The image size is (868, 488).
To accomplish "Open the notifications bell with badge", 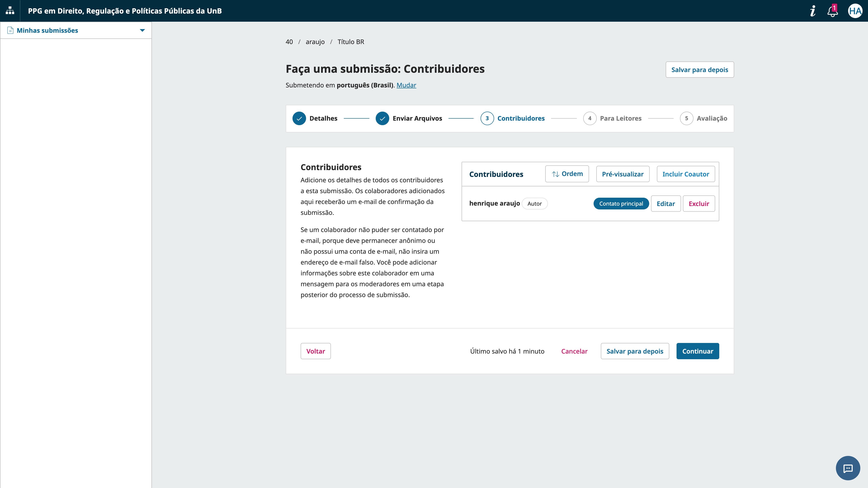I will (833, 11).
